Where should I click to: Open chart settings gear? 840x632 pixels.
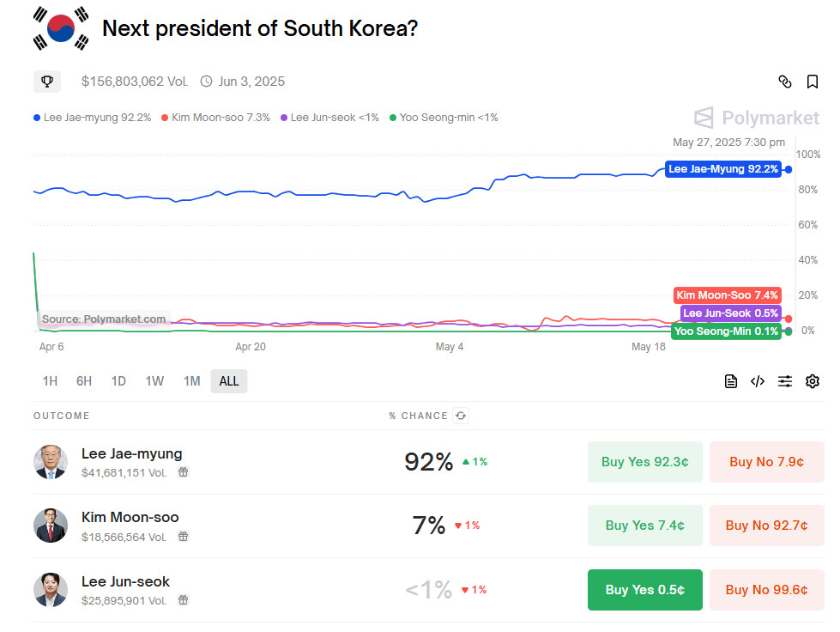[x=813, y=381]
